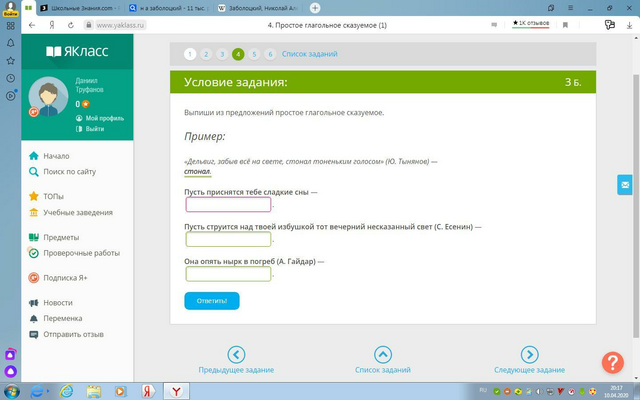
Task: Open the task list up-arrow icon
Action: (383, 354)
